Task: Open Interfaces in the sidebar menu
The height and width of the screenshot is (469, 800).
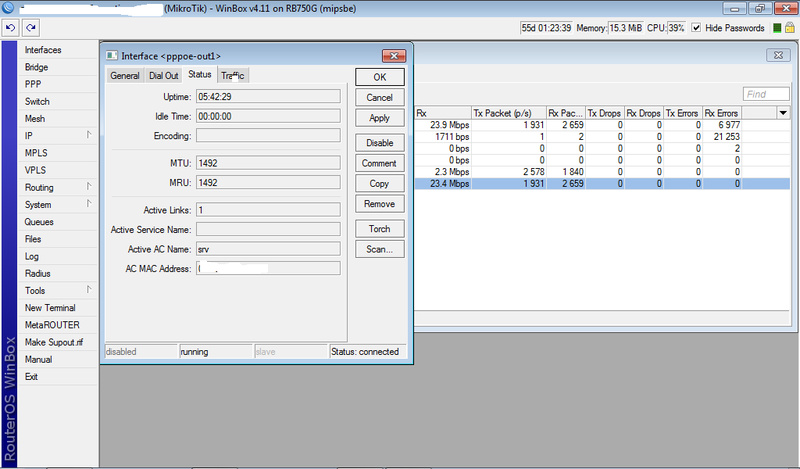Action: click(x=57, y=50)
